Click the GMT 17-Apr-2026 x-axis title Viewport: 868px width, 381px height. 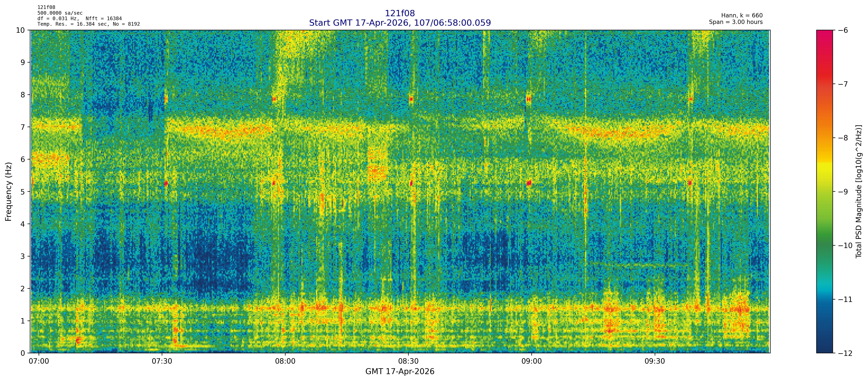400,372
